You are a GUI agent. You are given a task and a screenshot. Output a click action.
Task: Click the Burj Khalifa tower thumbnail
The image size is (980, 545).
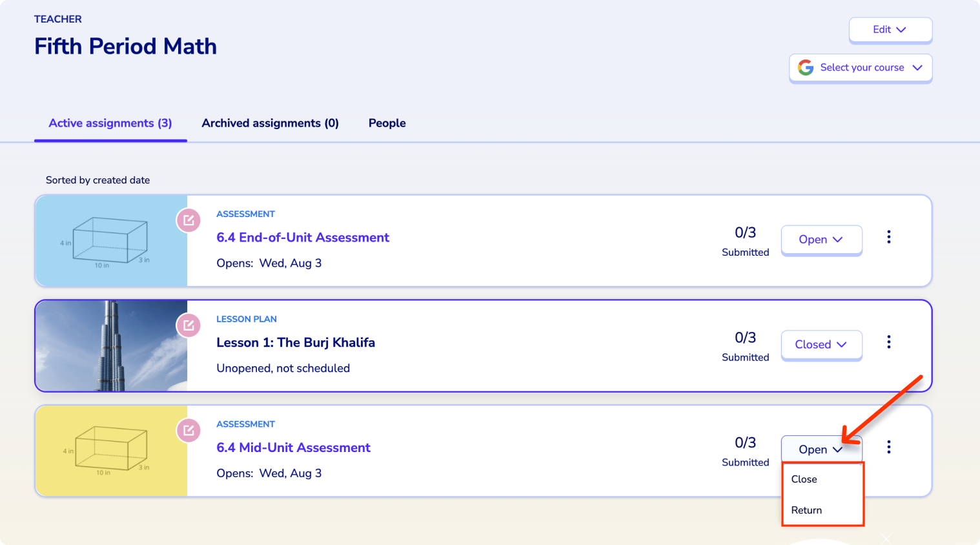pos(111,345)
